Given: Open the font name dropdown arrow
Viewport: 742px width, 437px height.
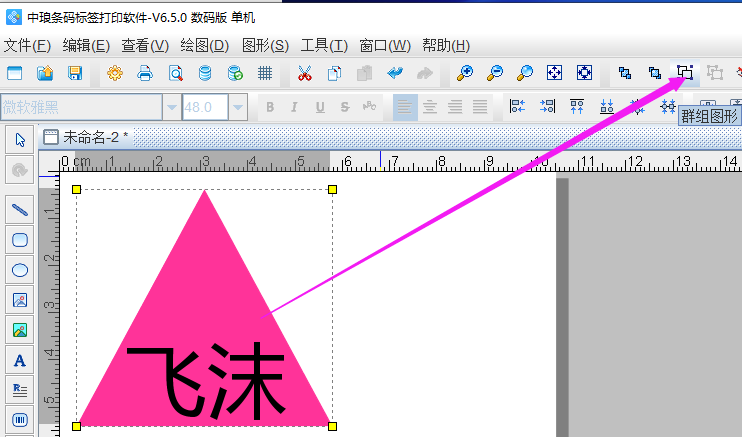Looking at the screenshot, I should (x=172, y=107).
